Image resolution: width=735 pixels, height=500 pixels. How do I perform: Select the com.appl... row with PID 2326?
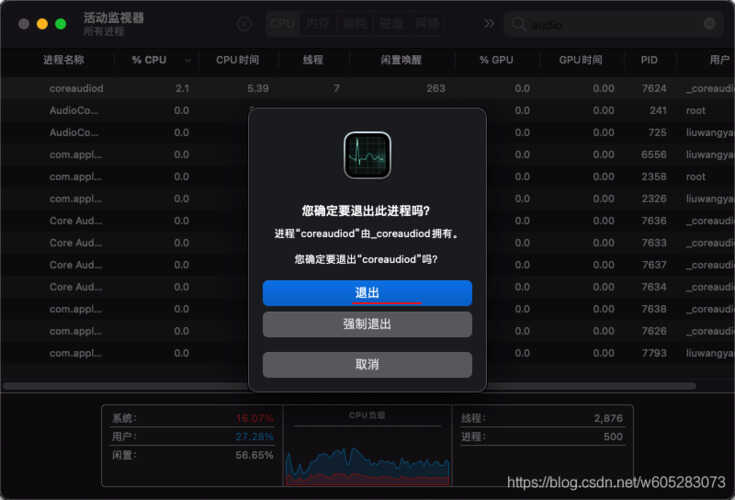click(368, 199)
